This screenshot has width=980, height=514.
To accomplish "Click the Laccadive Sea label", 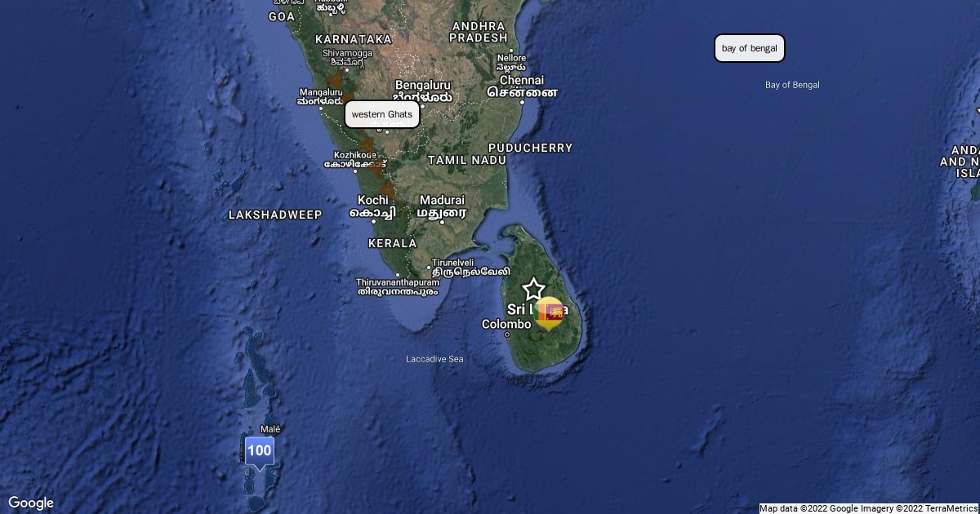I will coord(434,359).
